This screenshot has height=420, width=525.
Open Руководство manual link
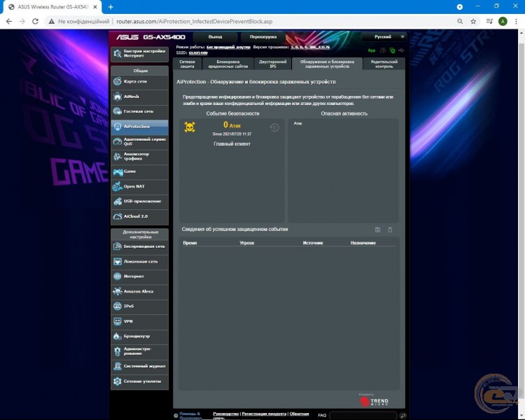coord(225,414)
